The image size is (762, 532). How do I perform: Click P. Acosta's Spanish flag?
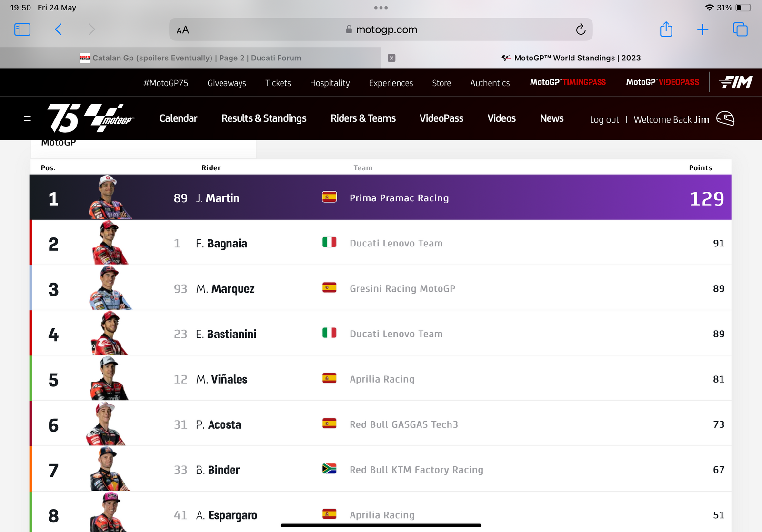pyautogui.click(x=329, y=424)
